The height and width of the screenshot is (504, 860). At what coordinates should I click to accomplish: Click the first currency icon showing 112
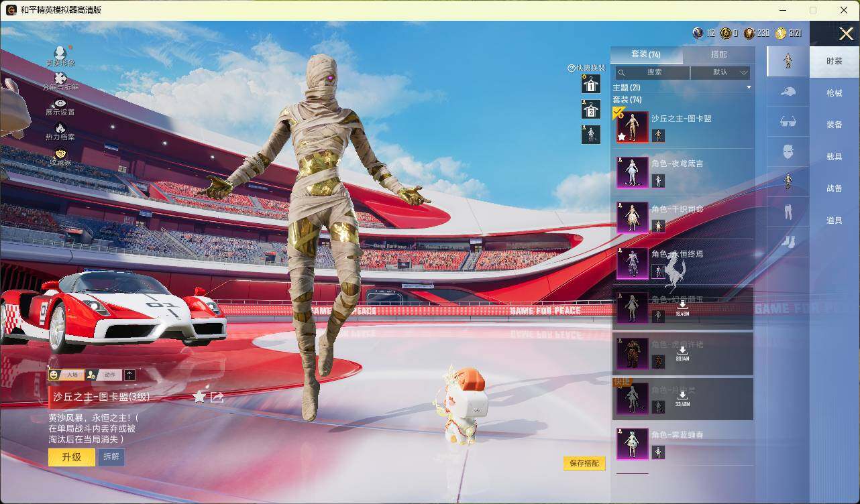click(x=698, y=33)
